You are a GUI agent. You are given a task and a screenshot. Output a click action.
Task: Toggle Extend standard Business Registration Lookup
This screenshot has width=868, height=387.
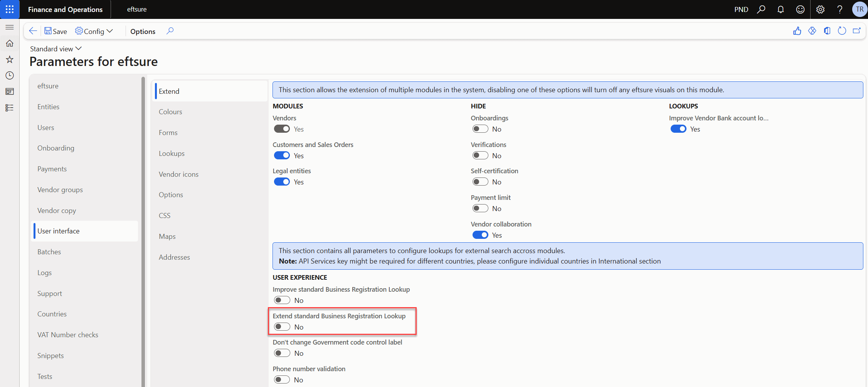282,327
